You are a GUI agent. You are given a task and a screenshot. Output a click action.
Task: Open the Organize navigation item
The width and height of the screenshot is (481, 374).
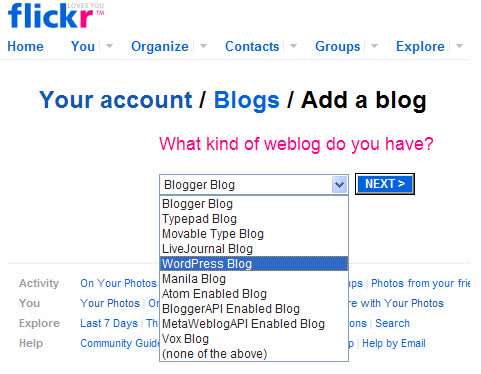160,46
